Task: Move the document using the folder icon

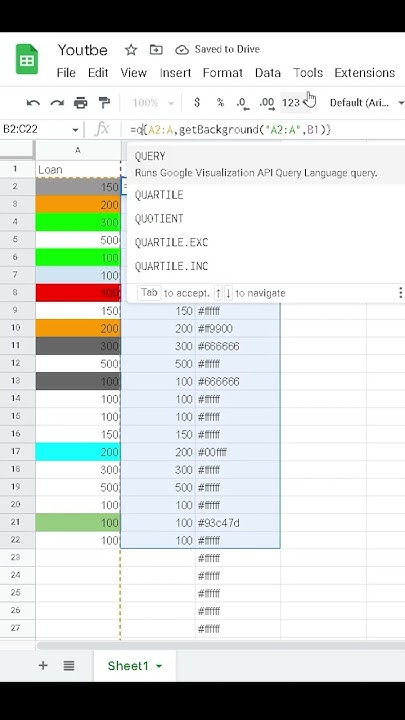Action: point(156,50)
